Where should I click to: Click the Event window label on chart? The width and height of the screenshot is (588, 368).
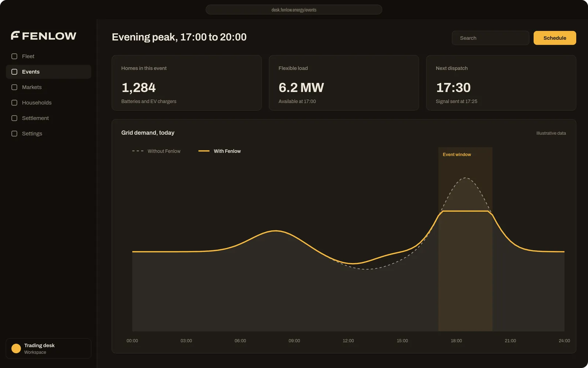[x=457, y=155]
